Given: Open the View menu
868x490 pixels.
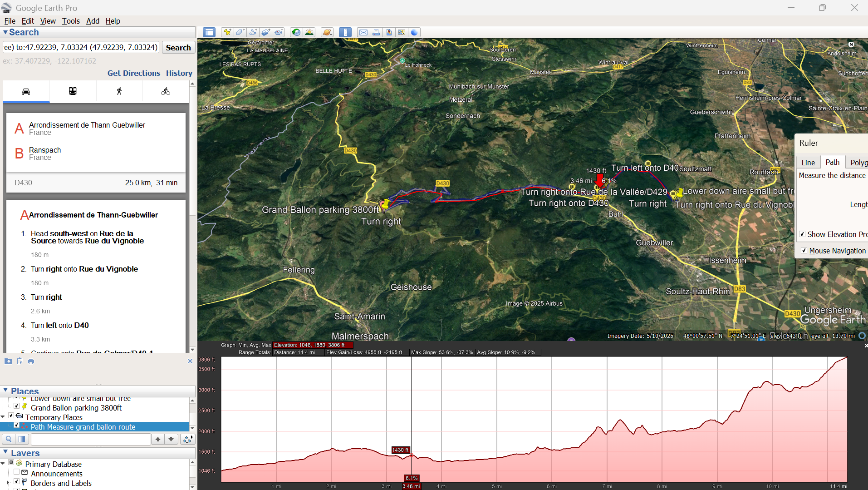Looking at the screenshot, I should point(48,21).
